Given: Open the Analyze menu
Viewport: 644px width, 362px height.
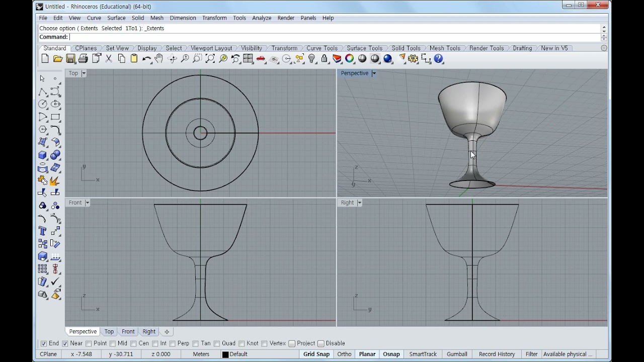Looking at the screenshot, I should pos(262,18).
